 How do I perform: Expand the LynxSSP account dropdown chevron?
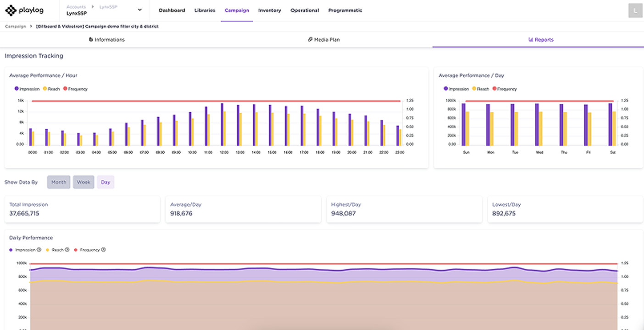[x=140, y=10]
